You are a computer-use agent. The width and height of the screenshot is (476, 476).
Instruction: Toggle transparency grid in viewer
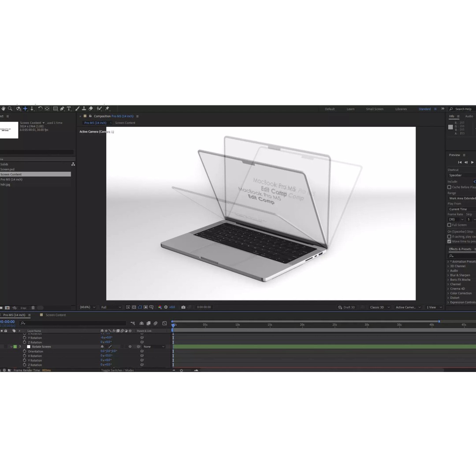pyautogui.click(x=134, y=307)
